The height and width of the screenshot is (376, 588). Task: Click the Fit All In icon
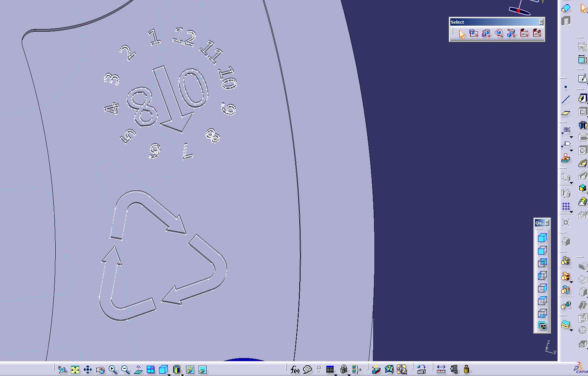click(x=75, y=370)
